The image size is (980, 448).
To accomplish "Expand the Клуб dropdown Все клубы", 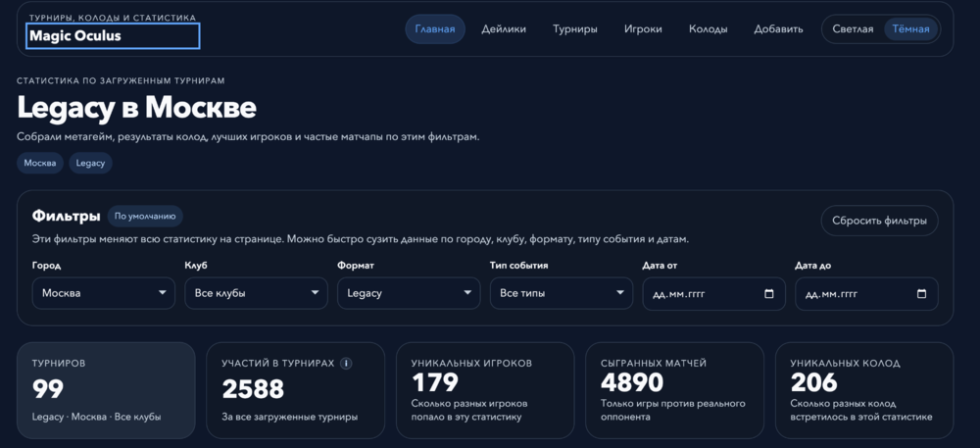I will tap(256, 293).
